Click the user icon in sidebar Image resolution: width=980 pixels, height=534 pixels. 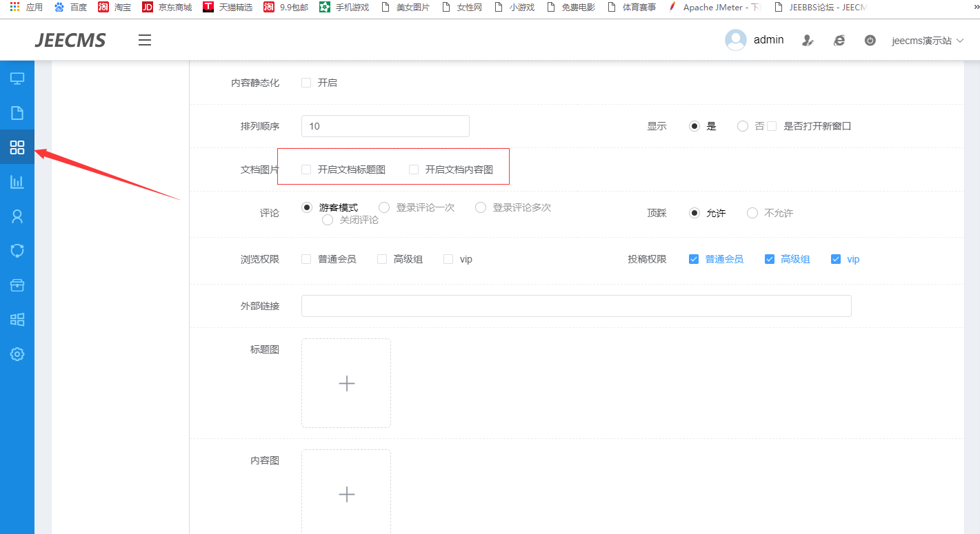click(17, 216)
